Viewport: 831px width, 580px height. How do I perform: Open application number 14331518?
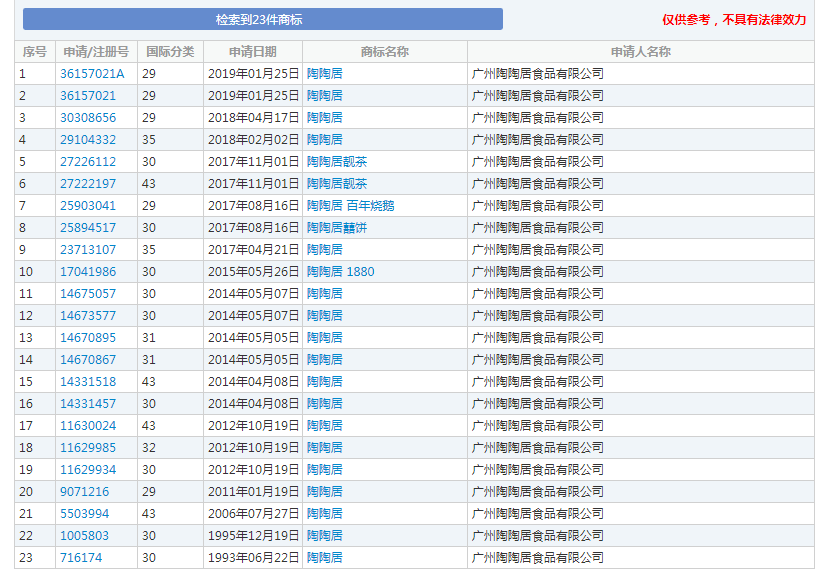88,382
